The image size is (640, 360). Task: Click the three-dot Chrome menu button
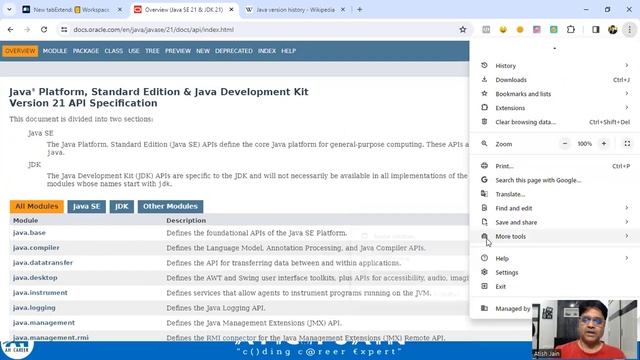(629, 29)
